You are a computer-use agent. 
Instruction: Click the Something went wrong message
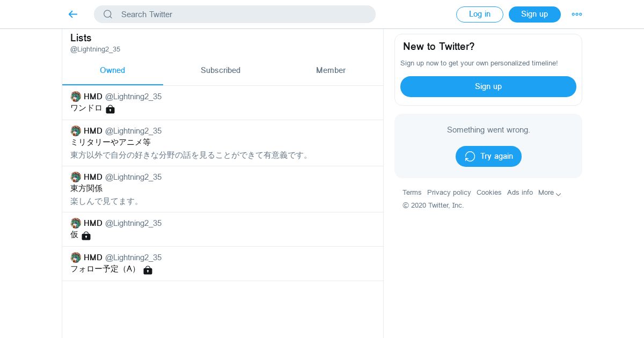(x=488, y=130)
